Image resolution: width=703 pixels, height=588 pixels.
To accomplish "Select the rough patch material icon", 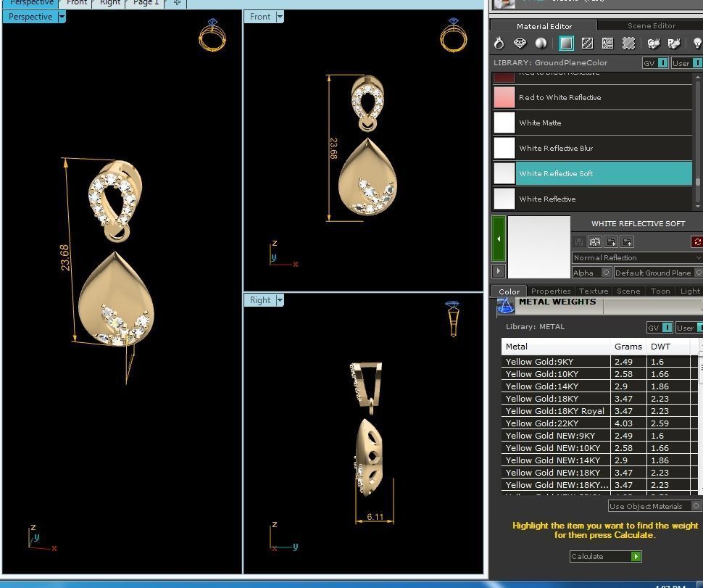I will [628, 44].
